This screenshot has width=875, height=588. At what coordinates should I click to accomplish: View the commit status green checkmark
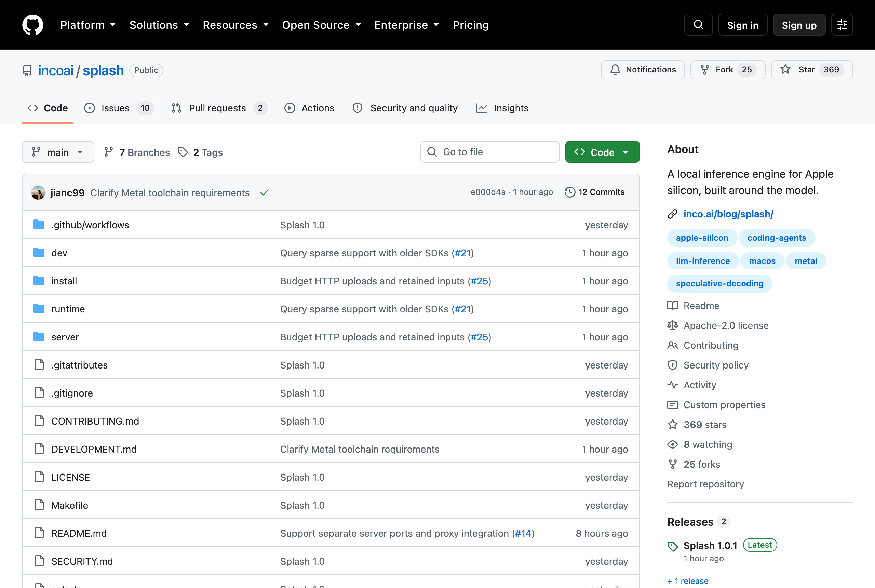click(x=265, y=193)
